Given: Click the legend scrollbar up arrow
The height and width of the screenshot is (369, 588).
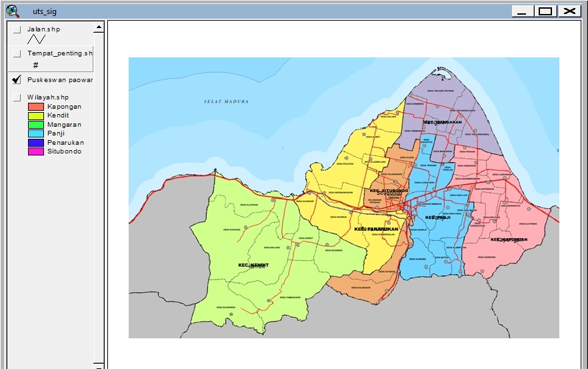Looking at the screenshot, I should (x=99, y=27).
